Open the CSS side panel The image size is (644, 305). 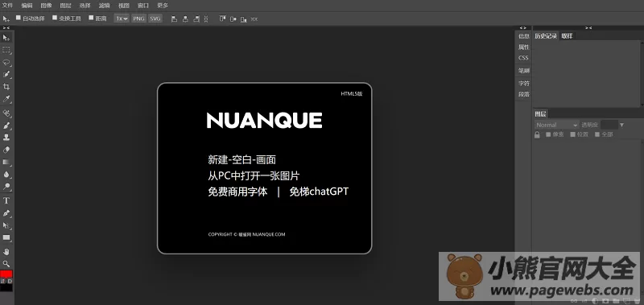coord(524,58)
